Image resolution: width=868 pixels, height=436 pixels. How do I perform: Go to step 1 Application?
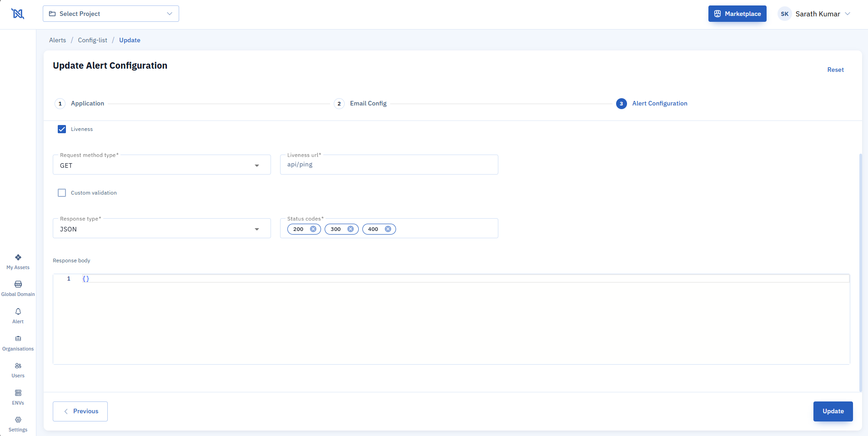tap(80, 104)
